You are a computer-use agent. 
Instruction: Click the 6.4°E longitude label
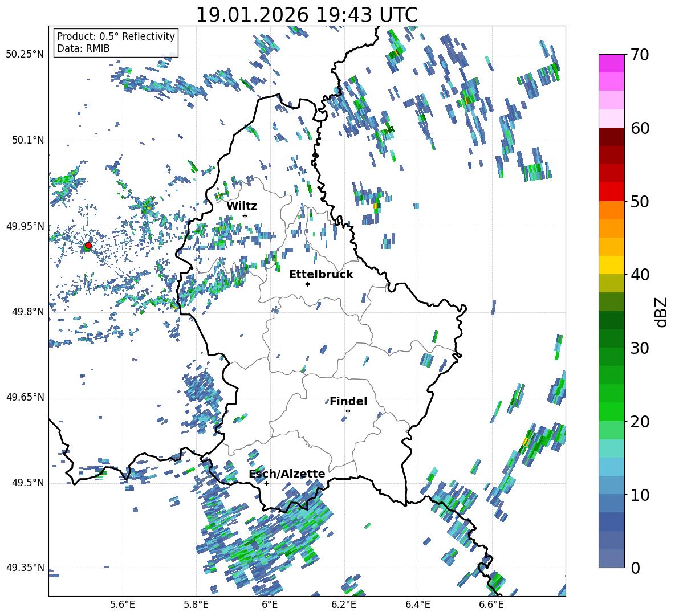coord(417,605)
